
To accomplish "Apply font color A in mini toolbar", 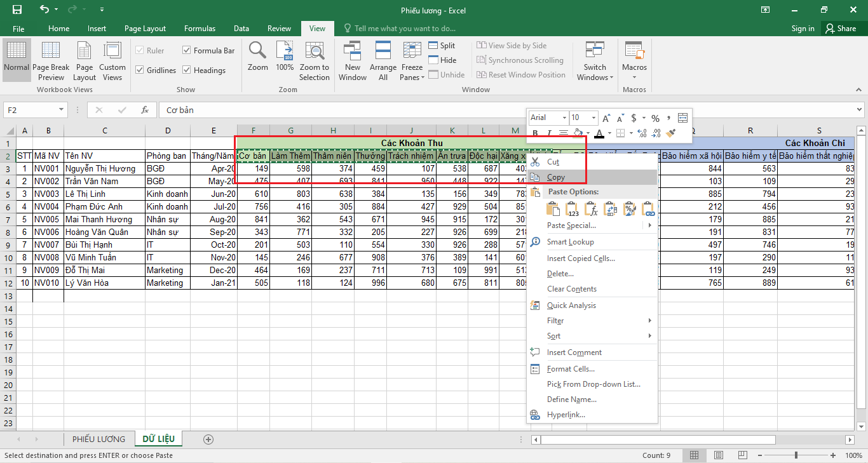I will [599, 133].
